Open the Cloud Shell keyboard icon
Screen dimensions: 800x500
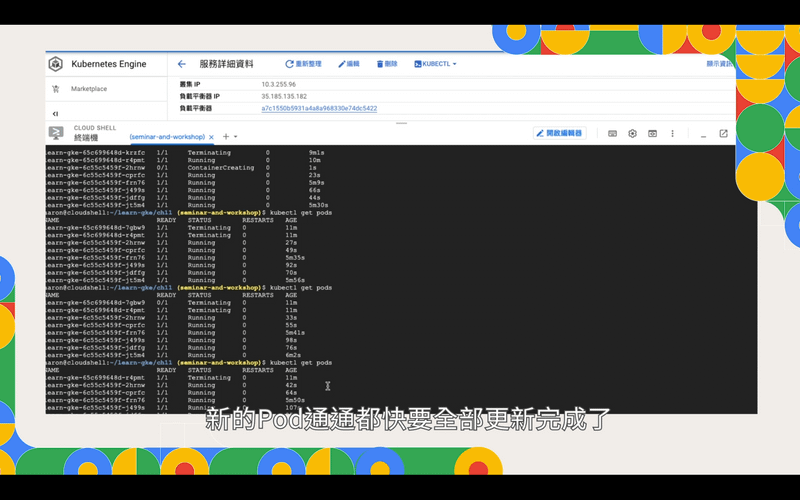pyautogui.click(x=612, y=134)
